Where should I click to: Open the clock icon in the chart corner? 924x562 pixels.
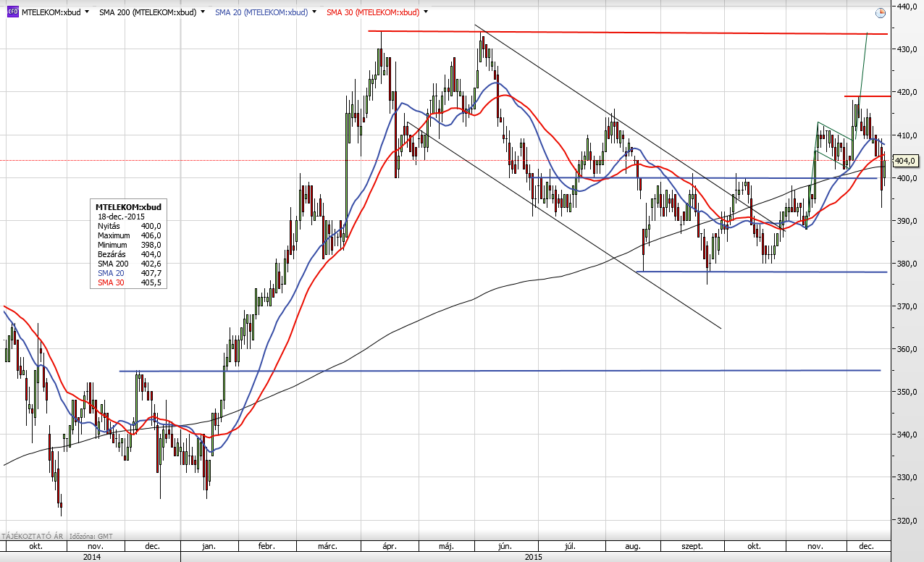[x=880, y=12]
